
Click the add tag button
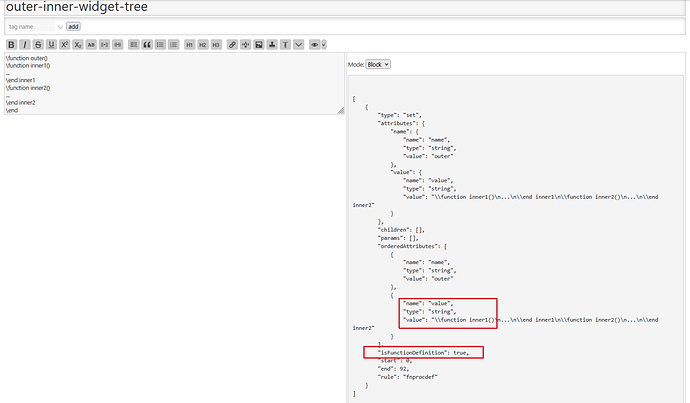coord(73,26)
